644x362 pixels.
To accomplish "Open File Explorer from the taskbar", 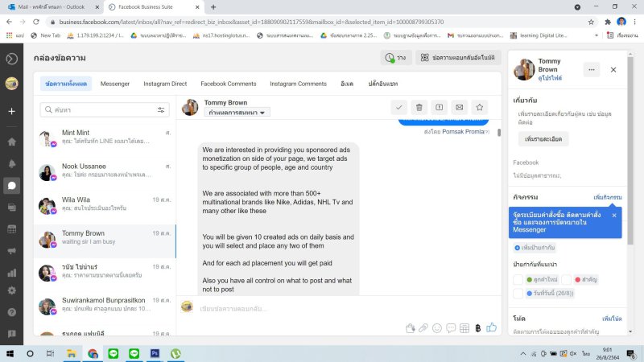I will [x=72, y=353].
